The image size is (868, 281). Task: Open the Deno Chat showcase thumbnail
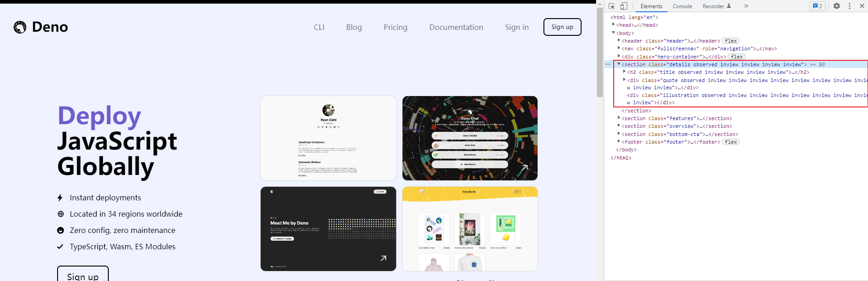[470, 138]
